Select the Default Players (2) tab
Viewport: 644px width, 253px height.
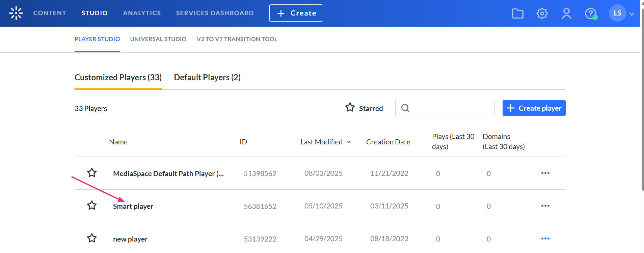pyautogui.click(x=207, y=78)
